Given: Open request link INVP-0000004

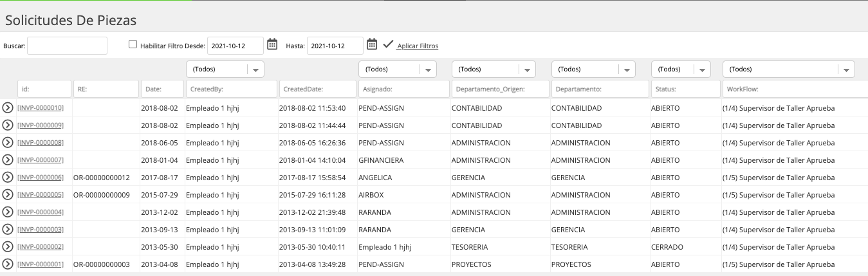Looking at the screenshot, I should point(41,212).
